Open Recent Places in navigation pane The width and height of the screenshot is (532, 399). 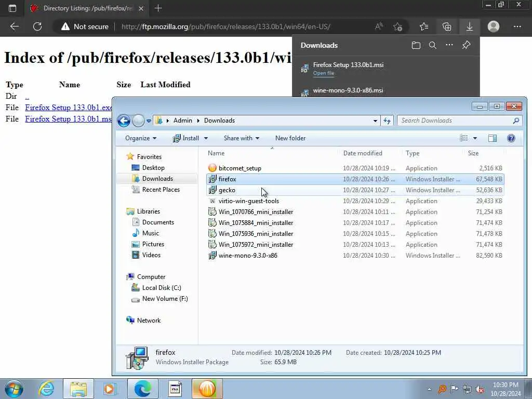[161, 190]
